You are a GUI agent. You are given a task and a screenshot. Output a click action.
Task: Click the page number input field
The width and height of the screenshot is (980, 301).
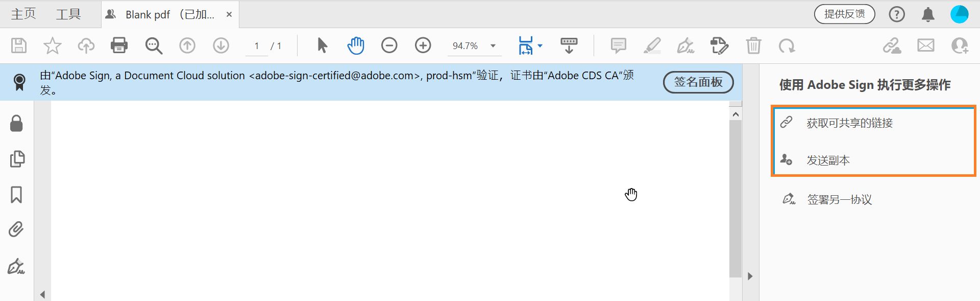pyautogui.click(x=257, y=46)
